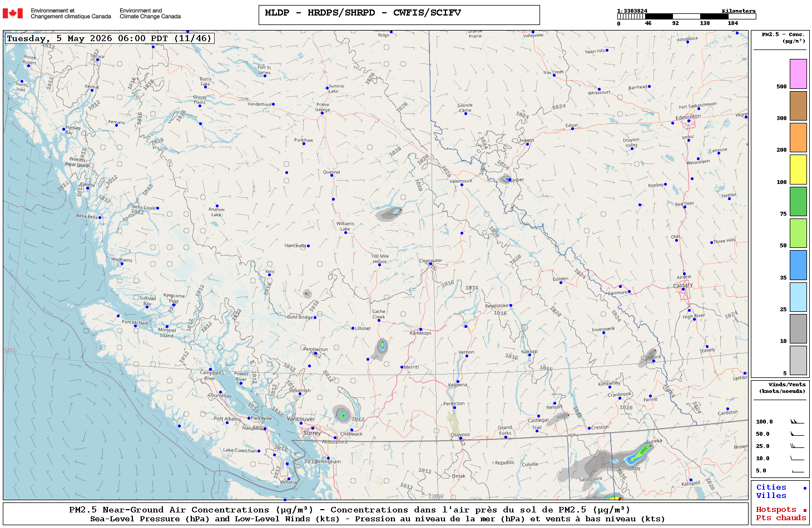812x528 pixels.
Task: Click the blue Cities legend dot
Action: click(805, 488)
